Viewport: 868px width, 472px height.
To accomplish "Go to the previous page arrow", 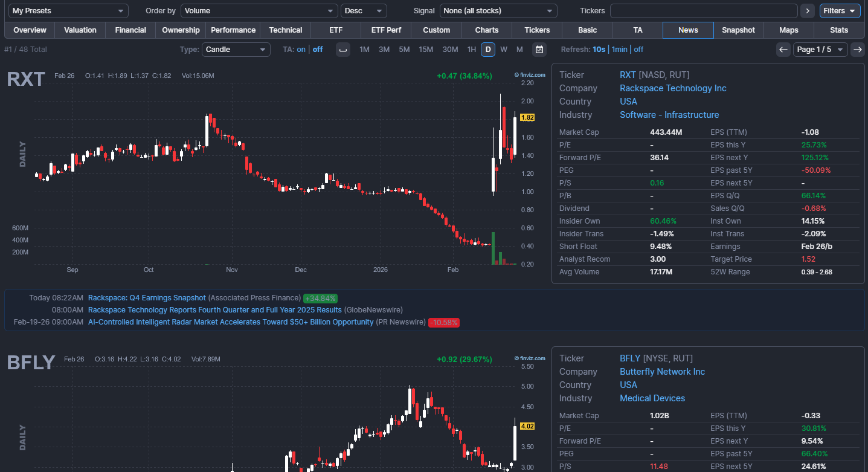I will tap(783, 50).
